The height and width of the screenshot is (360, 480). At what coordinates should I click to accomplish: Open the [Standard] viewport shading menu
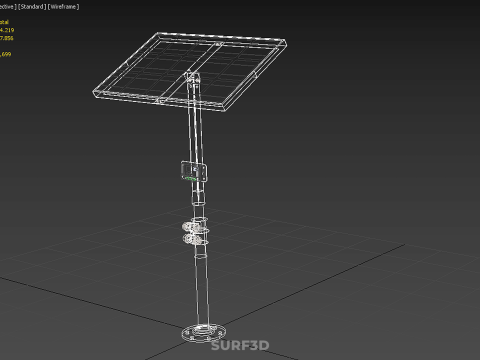pos(32,7)
